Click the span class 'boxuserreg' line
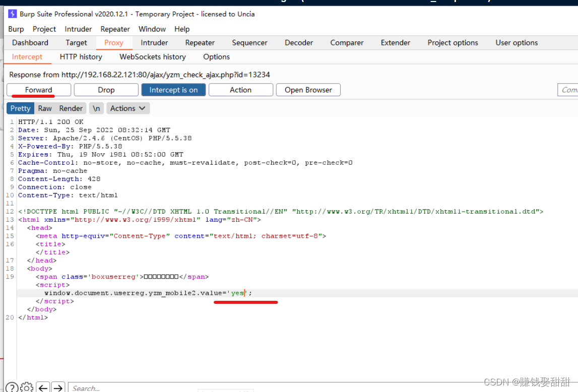 122,277
